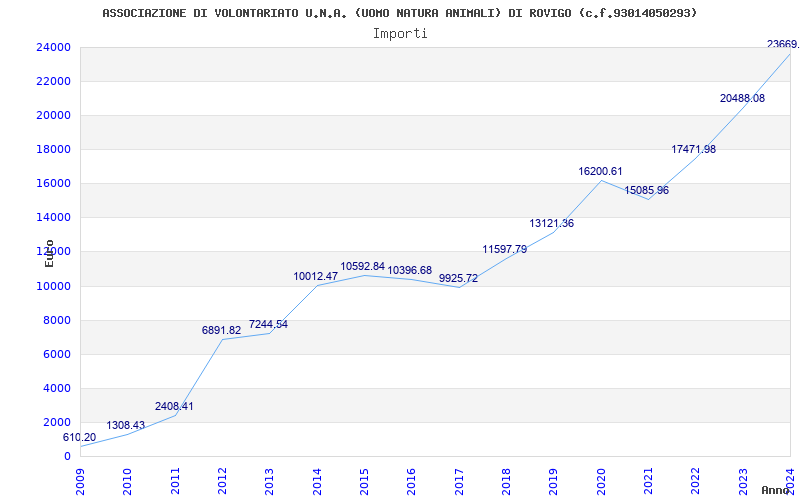Select the 2018 x-axis year label
This screenshot has height=500, width=800.
(506, 482)
